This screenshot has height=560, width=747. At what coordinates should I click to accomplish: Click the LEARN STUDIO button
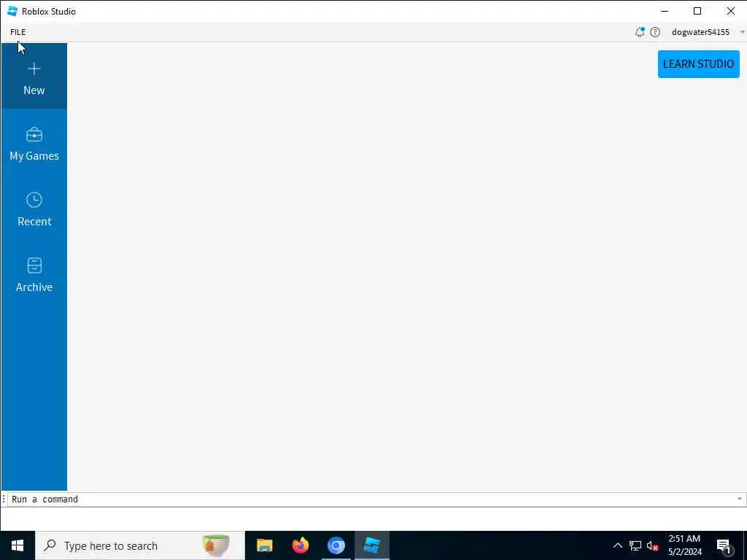point(698,64)
